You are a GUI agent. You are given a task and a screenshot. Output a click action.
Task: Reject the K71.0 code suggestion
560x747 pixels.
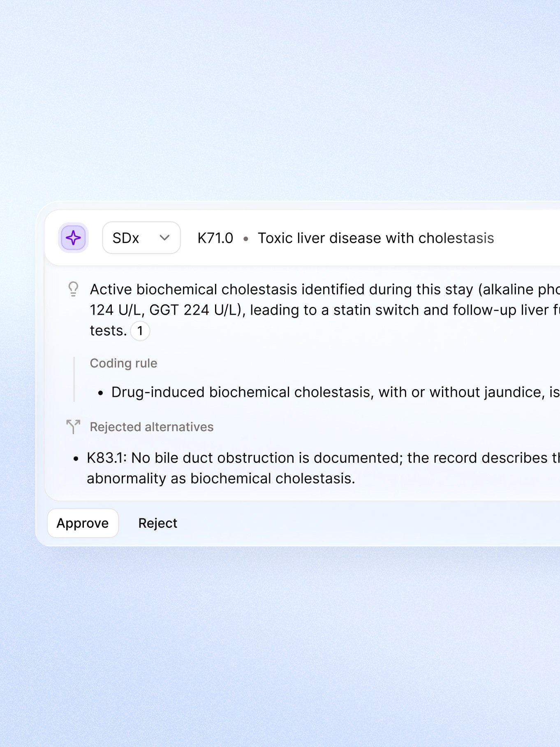[158, 523]
